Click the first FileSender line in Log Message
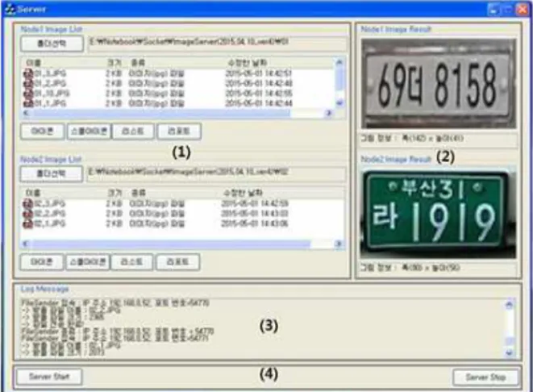 (x=115, y=302)
